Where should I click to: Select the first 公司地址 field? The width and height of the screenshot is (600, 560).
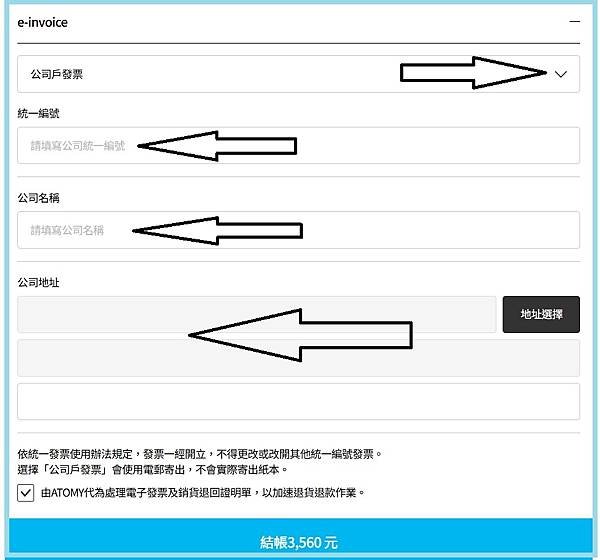[x=257, y=314]
